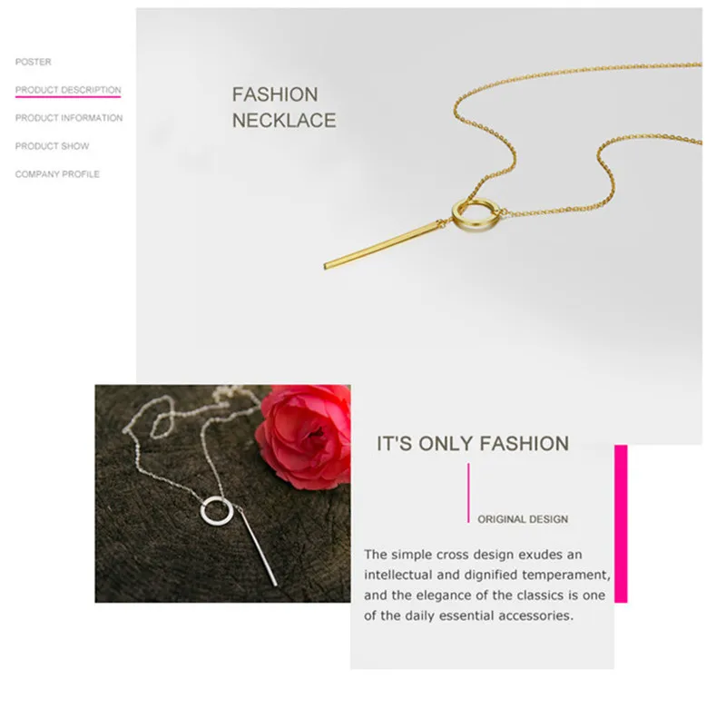This screenshot has width=726, height=728.
Task: Click the IT'S ONLY FASHION heading
Action: pyautogui.click(x=473, y=443)
